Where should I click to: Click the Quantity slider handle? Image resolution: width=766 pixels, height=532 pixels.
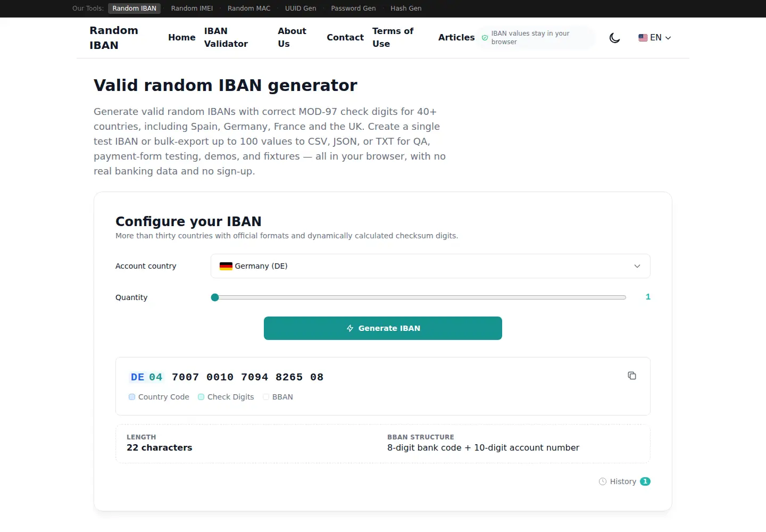click(x=215, y=297)
